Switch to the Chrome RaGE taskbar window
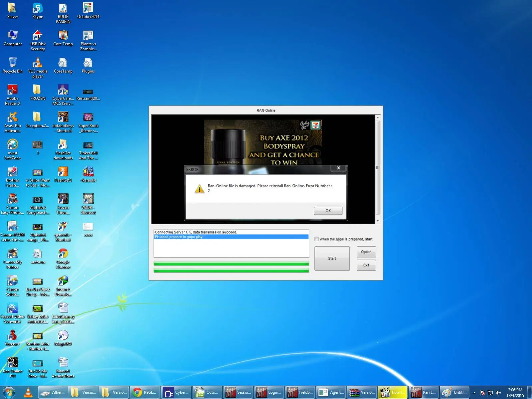The image size is (532, 399). click(145, 392)
